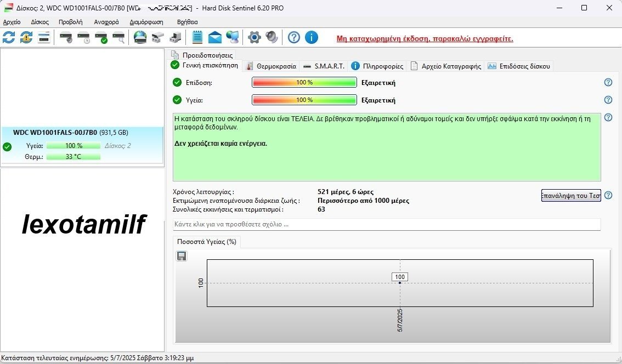Click the uptime value 521 μέρες, 6 ώρες

(346, 192)
